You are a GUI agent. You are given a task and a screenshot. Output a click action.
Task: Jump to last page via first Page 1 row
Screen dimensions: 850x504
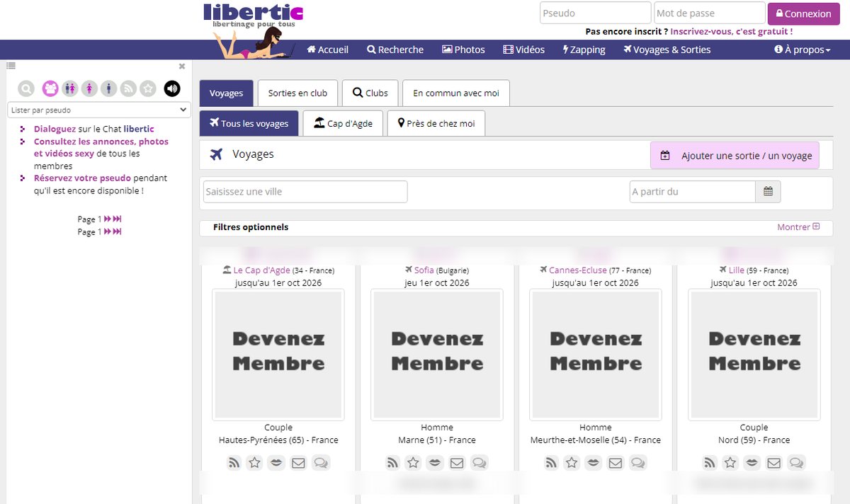point(118,219)
